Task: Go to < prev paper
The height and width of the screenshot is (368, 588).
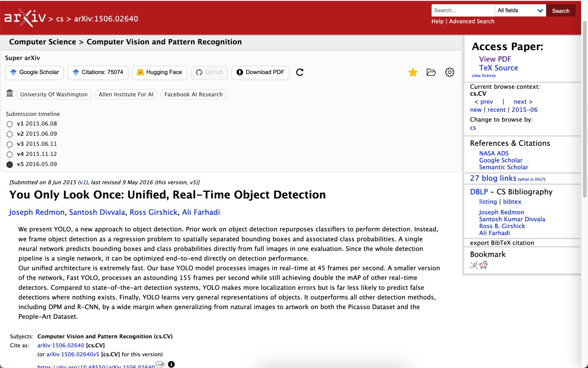Action: click(x=483, y=102)
